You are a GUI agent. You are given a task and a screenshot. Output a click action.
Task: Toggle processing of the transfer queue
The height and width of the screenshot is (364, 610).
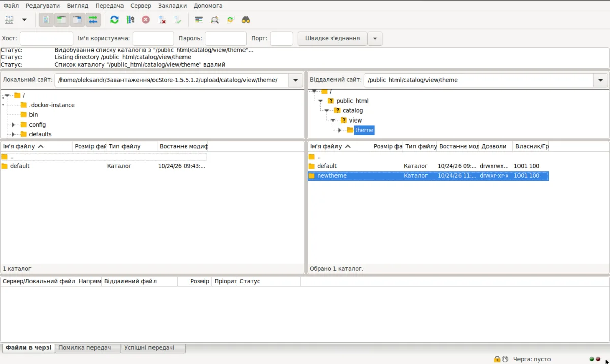tap(130, 20)
